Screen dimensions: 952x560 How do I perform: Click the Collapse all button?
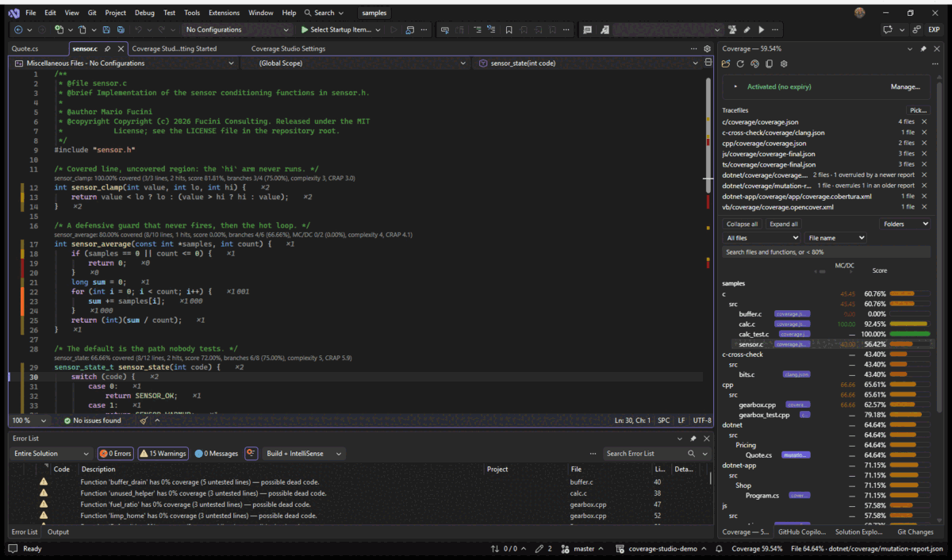(742, 224)
